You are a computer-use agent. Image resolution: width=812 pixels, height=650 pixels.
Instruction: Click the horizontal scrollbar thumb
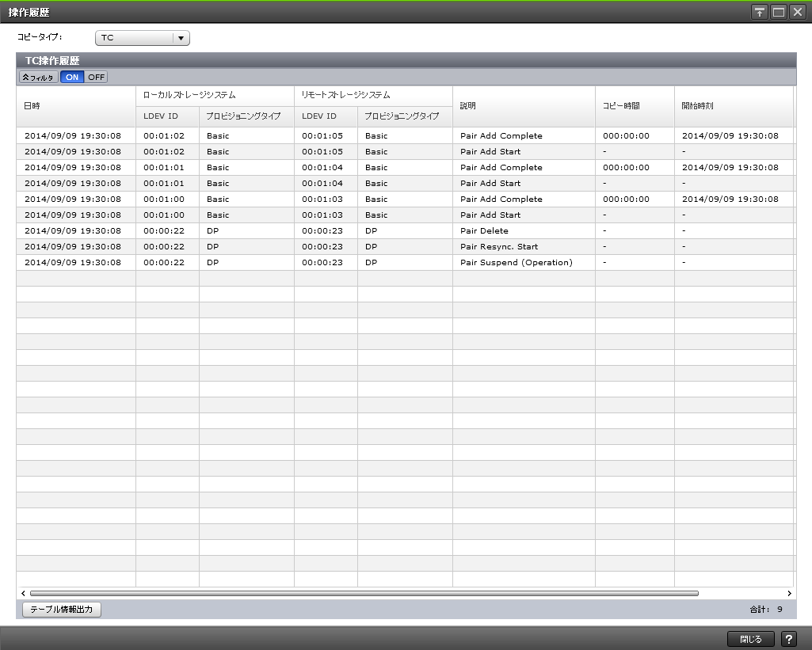click(364, 593)
